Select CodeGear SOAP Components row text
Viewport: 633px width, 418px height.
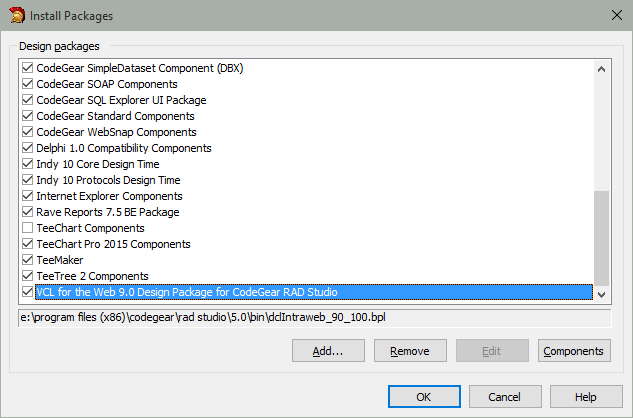click(107, 84)
